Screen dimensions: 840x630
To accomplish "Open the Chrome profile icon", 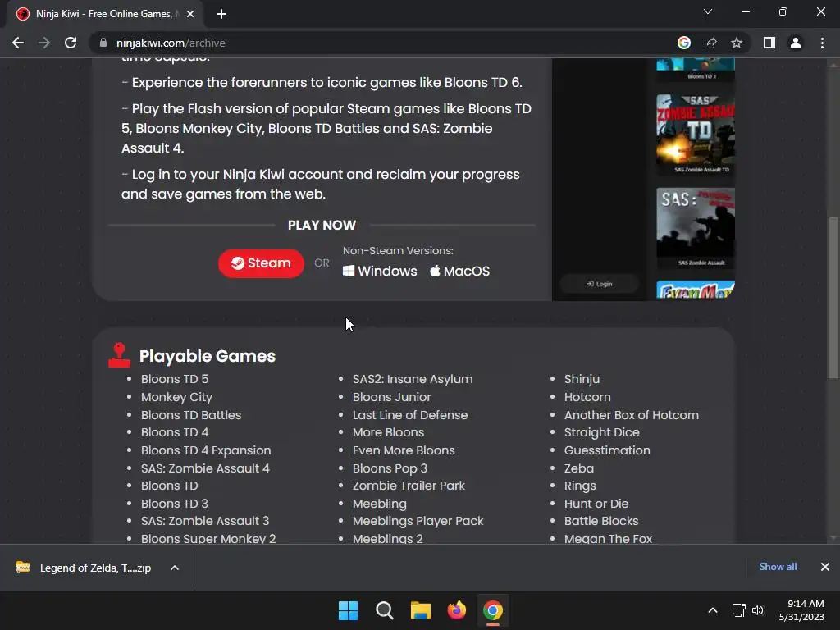I will click(x=796, y=43).
